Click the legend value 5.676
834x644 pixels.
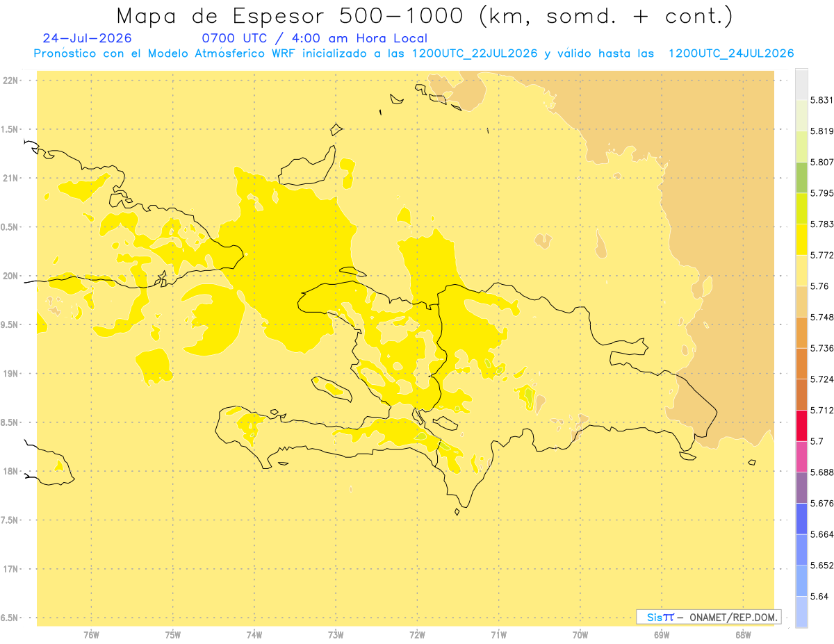coord(821,503)
